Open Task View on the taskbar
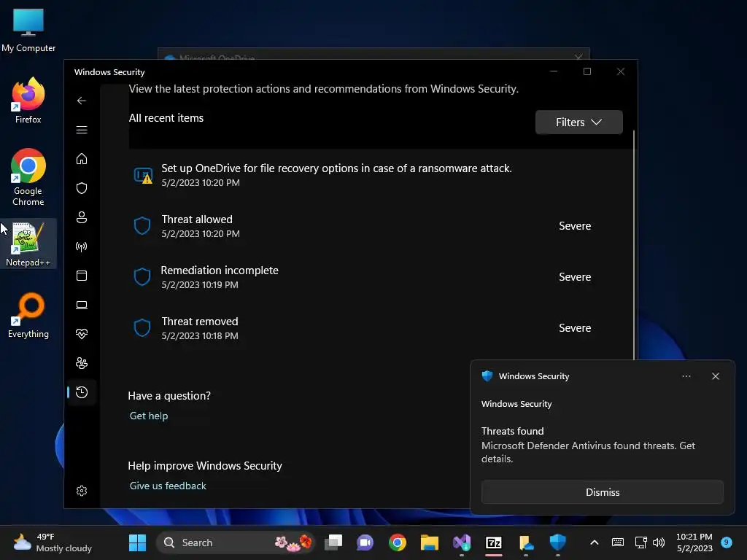This screenshot has height=560, width=747. pos(333,542)
